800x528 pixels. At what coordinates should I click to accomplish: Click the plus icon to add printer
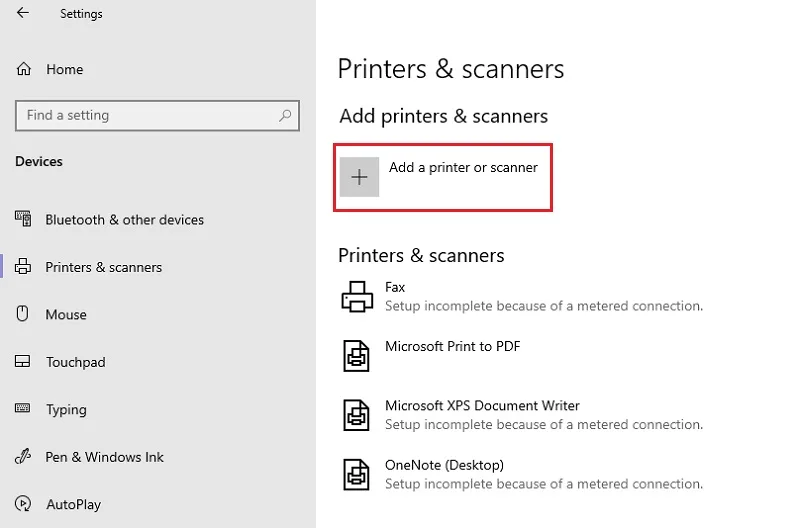pyautogui.click(x=359, y=177)
